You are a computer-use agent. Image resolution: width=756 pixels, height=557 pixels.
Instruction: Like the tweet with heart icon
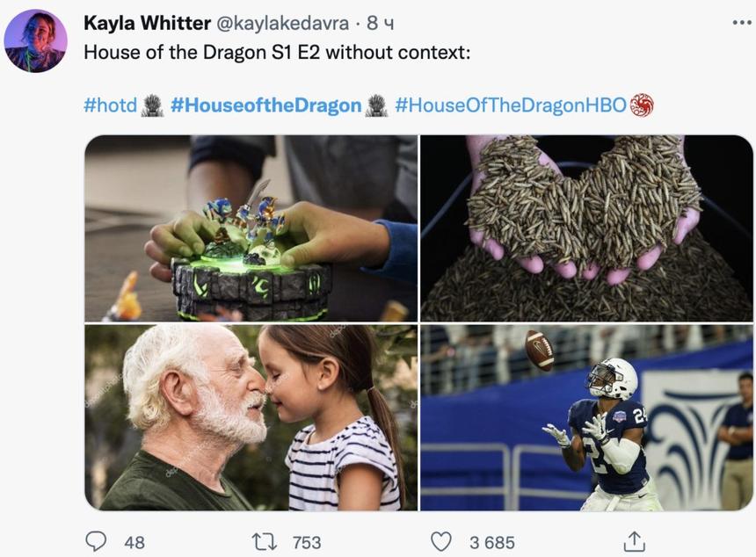440,541
